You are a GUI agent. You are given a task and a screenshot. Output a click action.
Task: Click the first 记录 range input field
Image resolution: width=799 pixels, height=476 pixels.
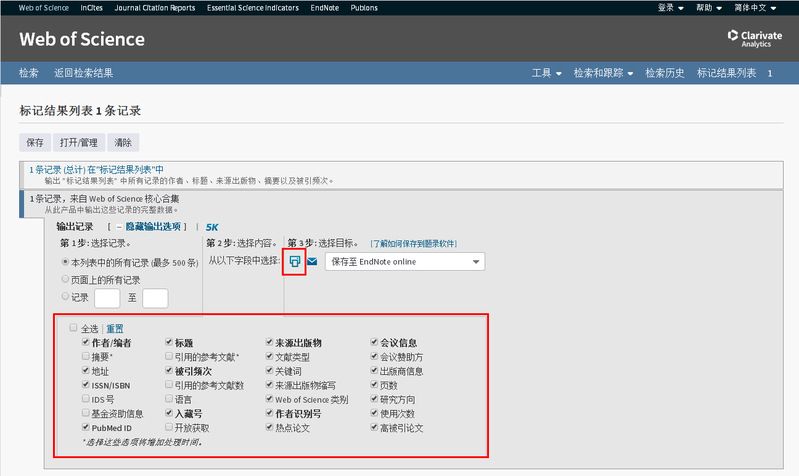tap(107, 297)
